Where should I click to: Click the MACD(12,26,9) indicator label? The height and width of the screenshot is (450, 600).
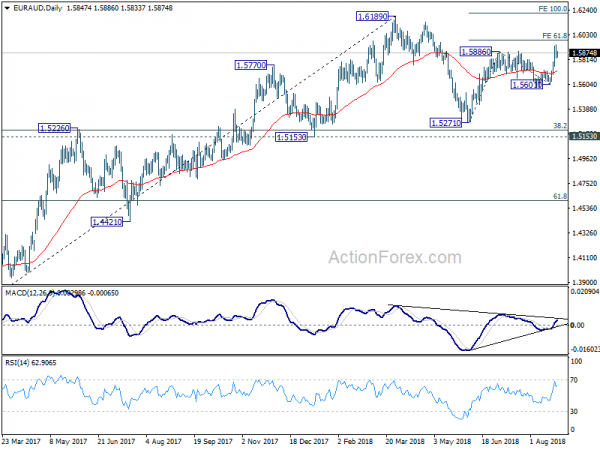62,293
